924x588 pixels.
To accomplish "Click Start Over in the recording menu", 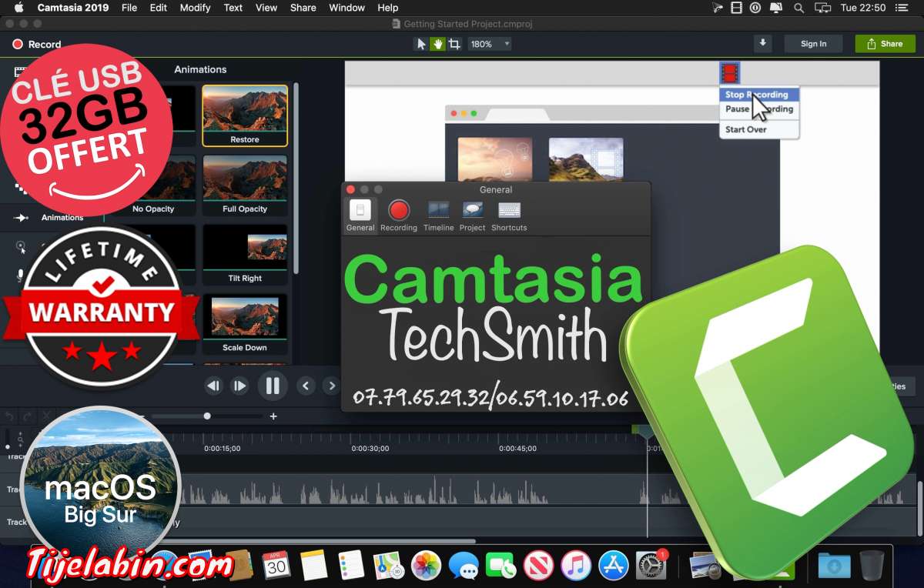I will tap(745, 129).
